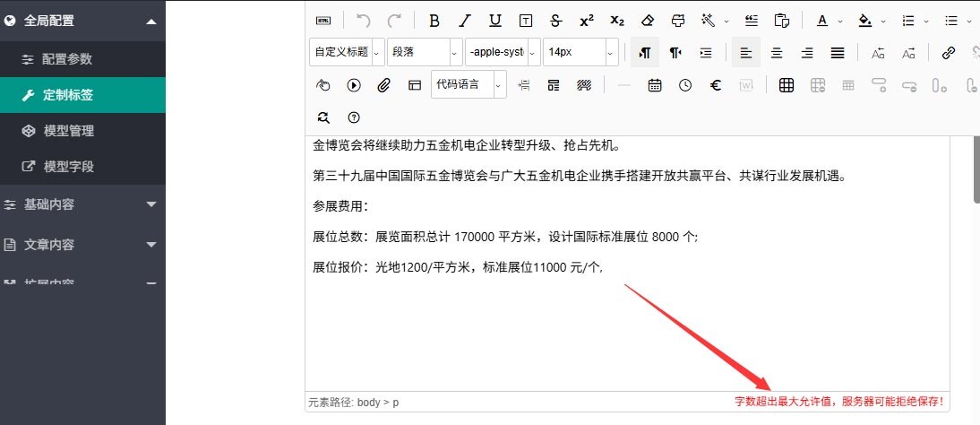980x425 pixels.
Task: Apply bold formatting
Action: tap(434, 21)
